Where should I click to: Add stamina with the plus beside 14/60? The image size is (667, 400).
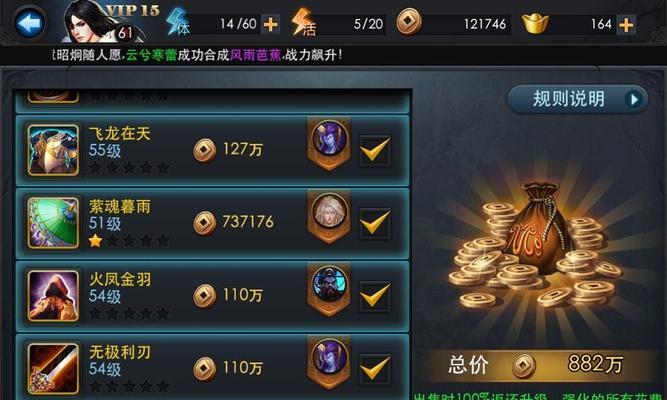point(271,24)
